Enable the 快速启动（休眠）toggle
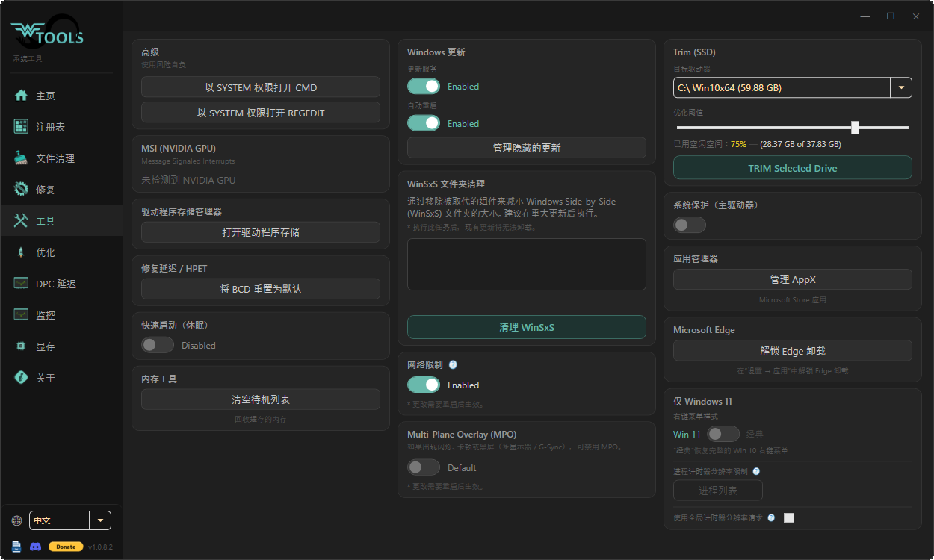 pos(158,345)
